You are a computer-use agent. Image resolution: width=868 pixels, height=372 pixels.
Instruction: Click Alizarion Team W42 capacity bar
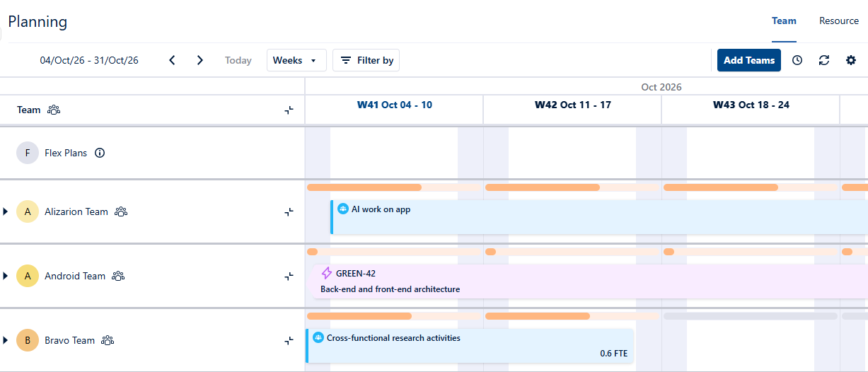click(x=572, y=187)
